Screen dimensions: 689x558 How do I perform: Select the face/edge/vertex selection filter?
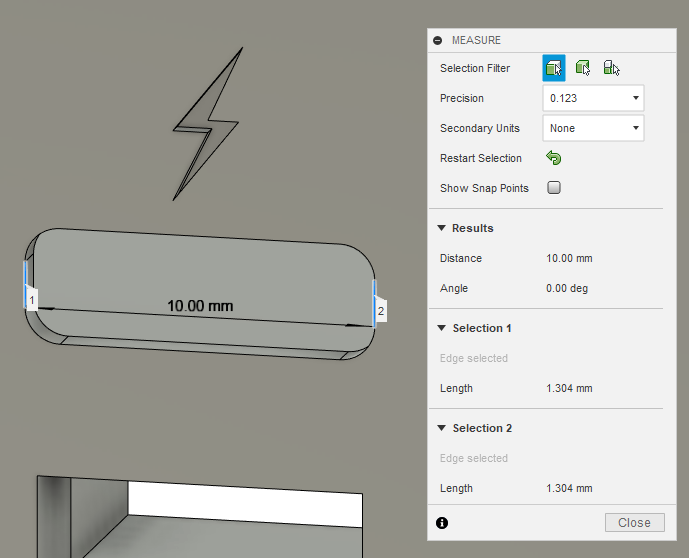pyautogui.click(x=554, y=68)
